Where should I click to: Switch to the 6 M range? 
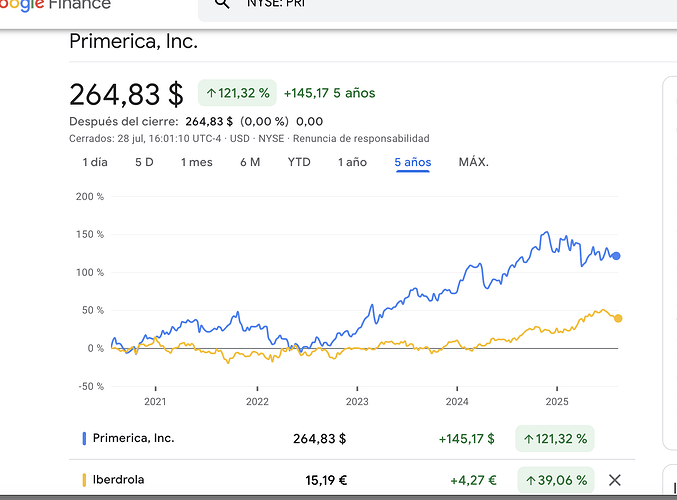(250, 162)
